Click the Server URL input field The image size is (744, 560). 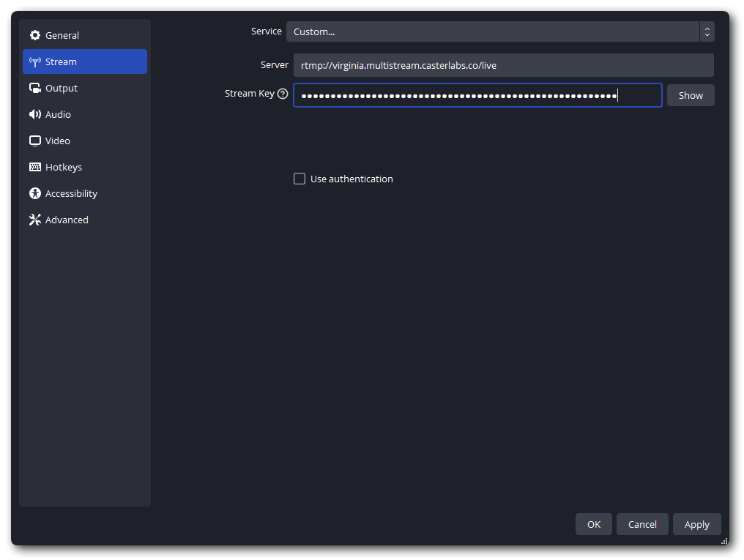503,65
